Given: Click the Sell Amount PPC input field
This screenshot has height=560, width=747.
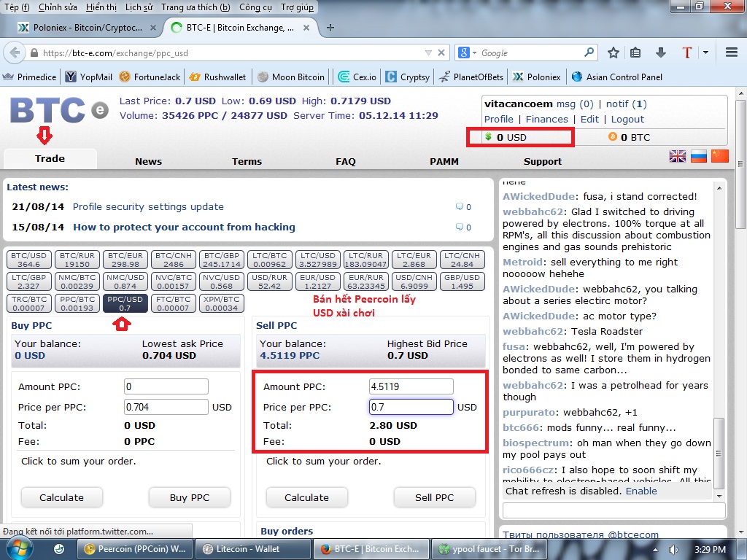Looking at the screenshot, I should coord(411,386).
